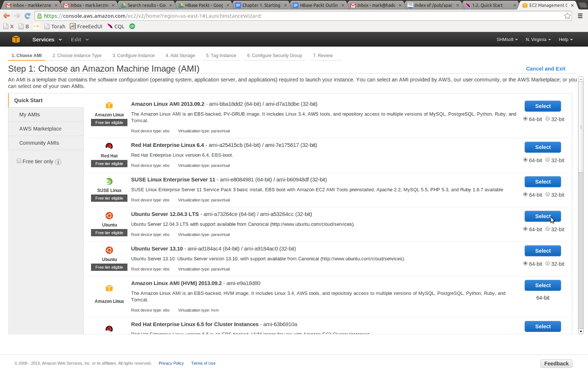Click the Feedback button
Image resolution: width=588 pixels, height=373 pixels.
tap(556, 363)
